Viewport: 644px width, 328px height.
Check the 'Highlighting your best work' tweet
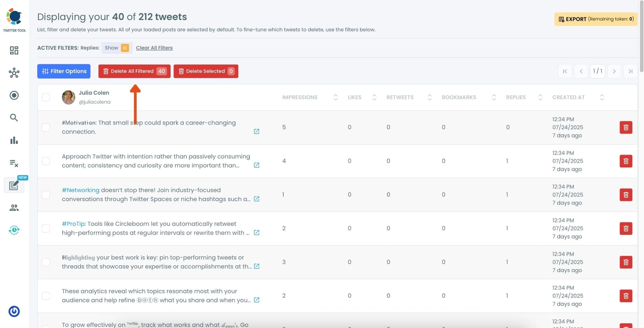(x=46, y=262)
